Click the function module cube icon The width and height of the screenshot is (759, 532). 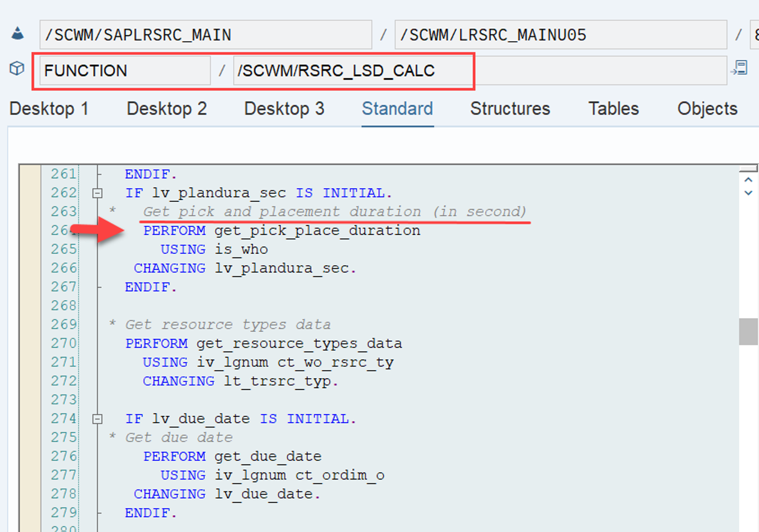(x=17, y=69)
